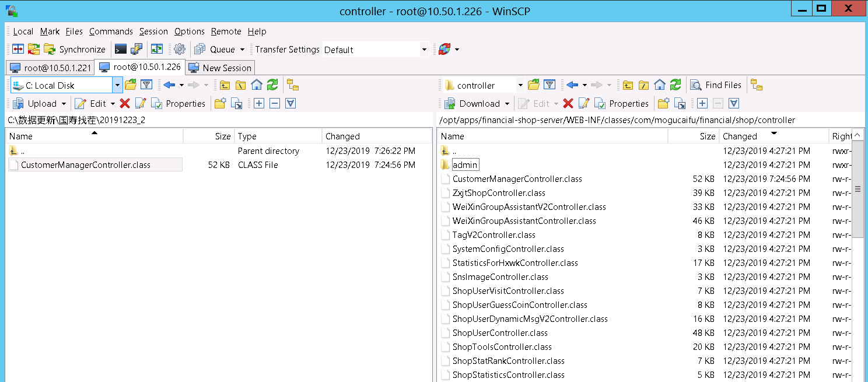Open parent directory on remote panel
868x382 pixels.
coord(628,85)
